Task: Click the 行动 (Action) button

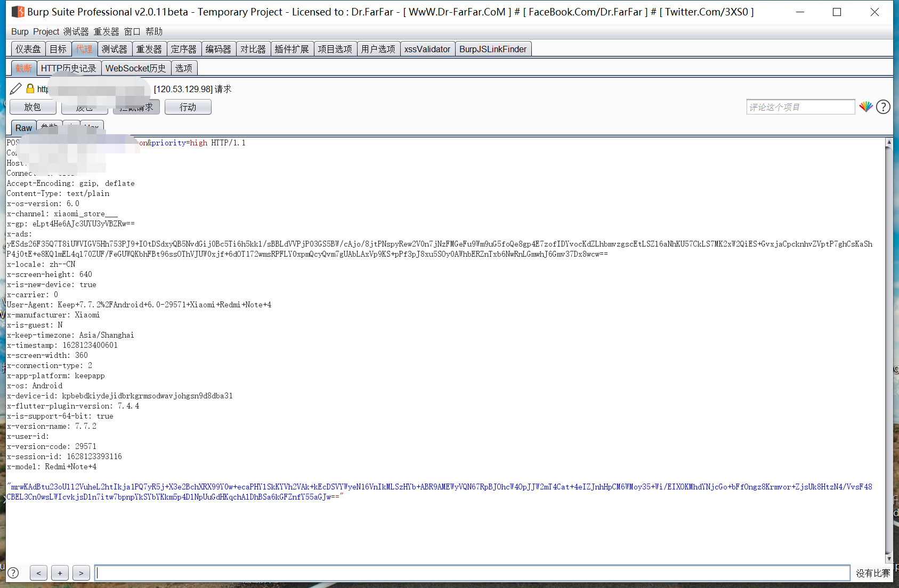Action: 188,107
